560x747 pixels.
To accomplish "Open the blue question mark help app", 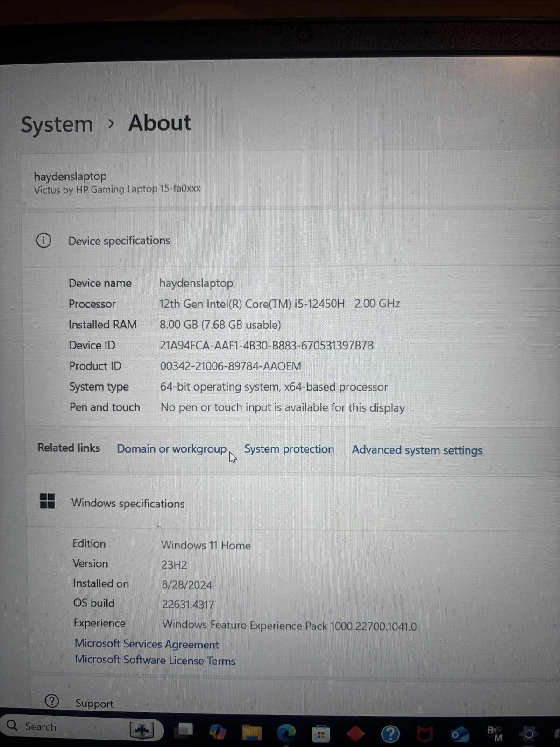I will coord(390,734).
